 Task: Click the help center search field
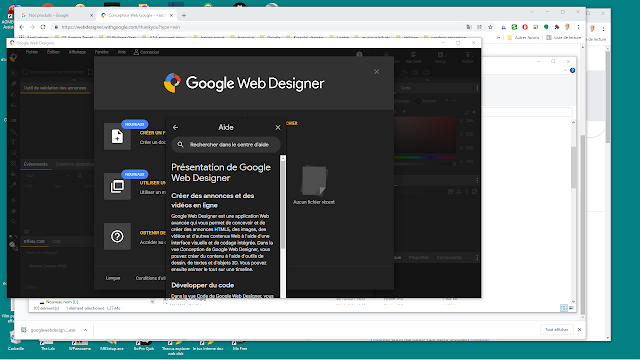click(226, 144)
